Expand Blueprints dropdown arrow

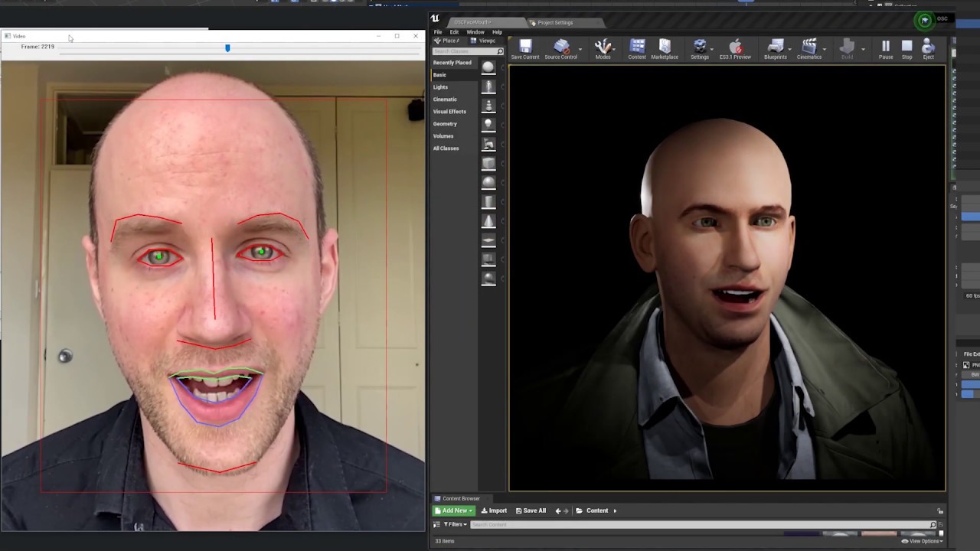(x=790, y=50)
